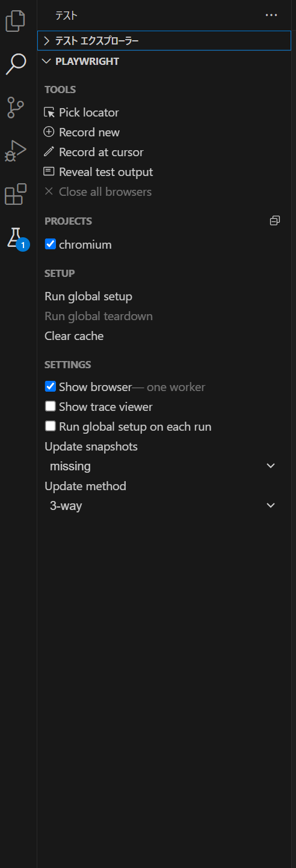Click Run global setup
The image size is (296, 868).
coord(88,296)
